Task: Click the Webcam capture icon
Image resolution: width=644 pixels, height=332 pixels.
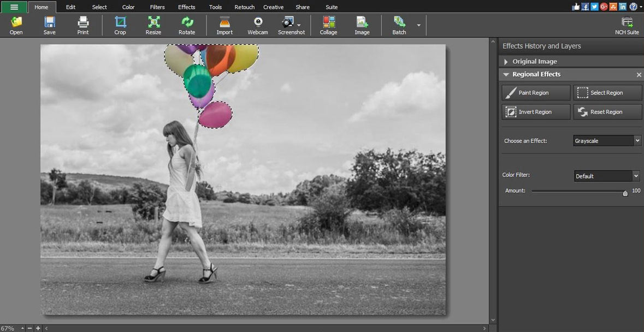Action: click(x=258, y=22)
